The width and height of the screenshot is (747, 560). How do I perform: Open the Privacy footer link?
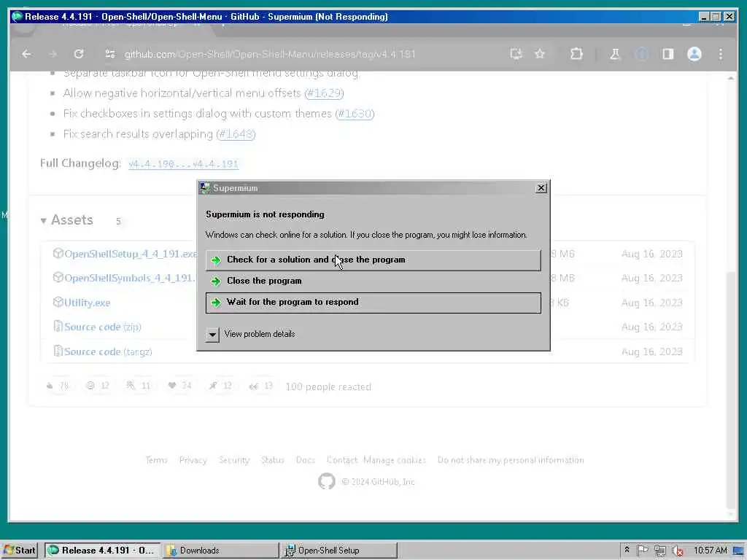click(x=193, y=460)
